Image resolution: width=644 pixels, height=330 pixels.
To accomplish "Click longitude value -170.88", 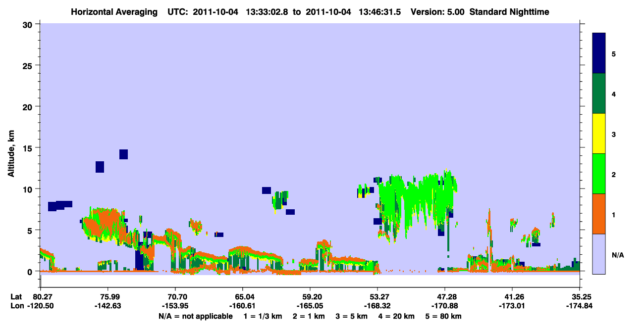I will click(445, 306).
